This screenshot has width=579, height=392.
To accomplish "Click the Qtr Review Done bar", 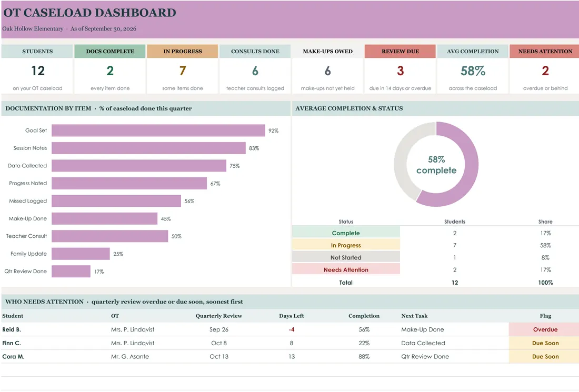I will coord(71,272).
